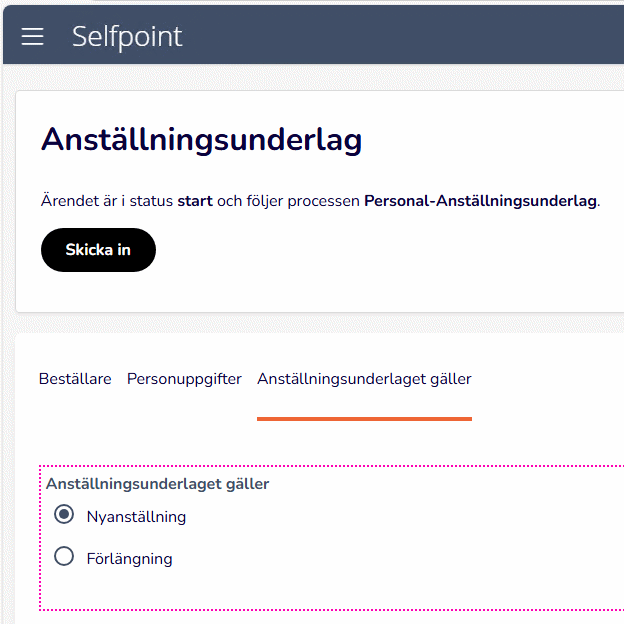Select the Nyanställning radio button

coord(64,515)
